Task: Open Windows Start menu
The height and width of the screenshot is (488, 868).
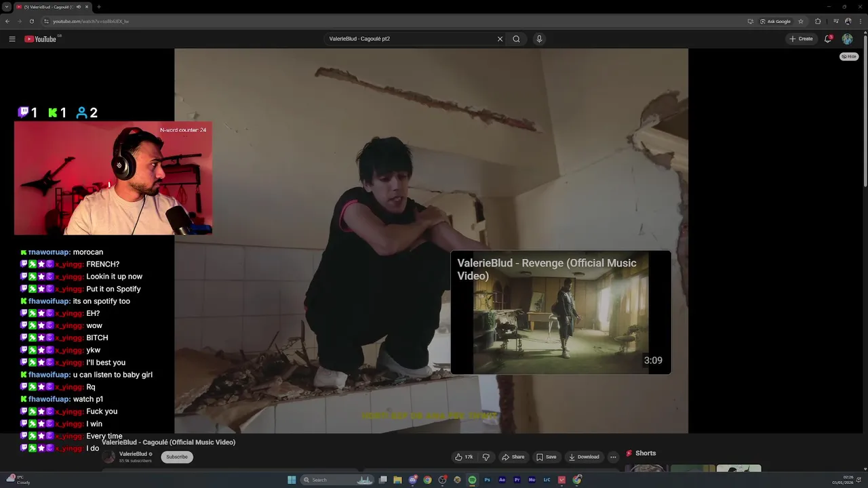Action: (x=292, y=480)
